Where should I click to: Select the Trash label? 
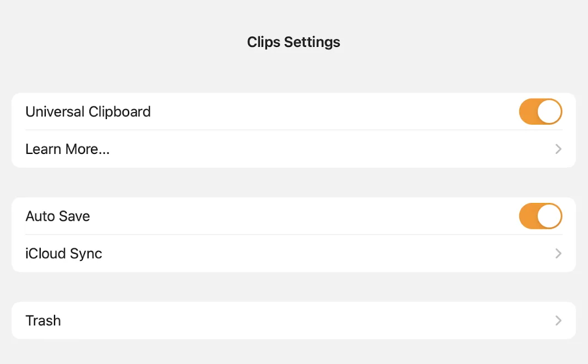coord(44,320)
